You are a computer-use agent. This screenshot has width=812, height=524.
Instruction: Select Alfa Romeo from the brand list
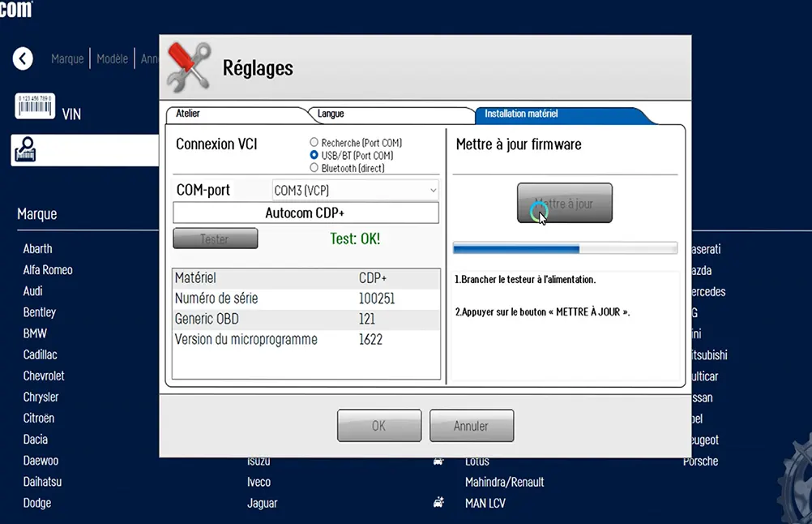coord(48,270)
